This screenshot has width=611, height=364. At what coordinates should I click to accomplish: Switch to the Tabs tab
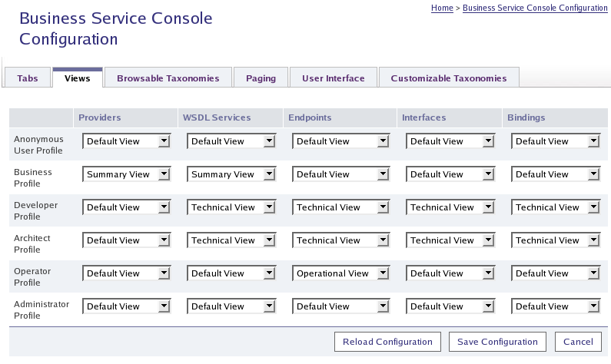tap(28, 78)
